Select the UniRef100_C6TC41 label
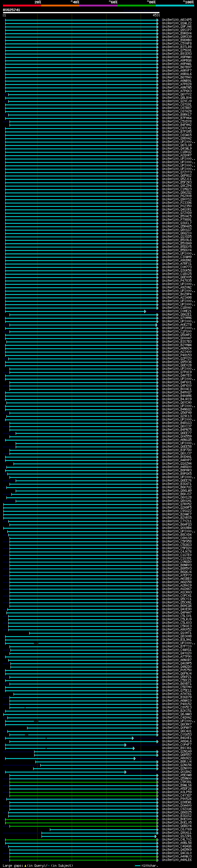This screenshot has height=868, width=197. [177, 128]
